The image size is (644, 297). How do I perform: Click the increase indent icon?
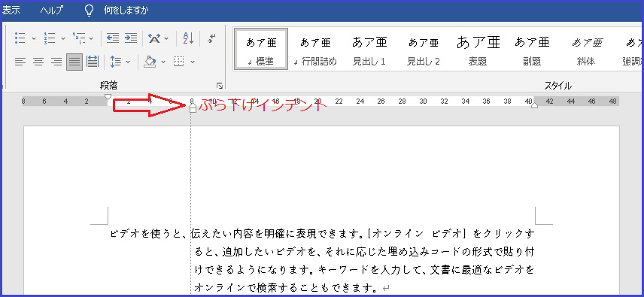(x=131, y=38)
